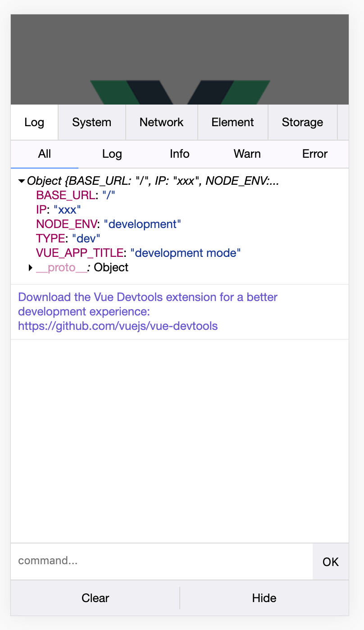Open the System tab
The width and height of the screenshot is (364, 630).
pyautogui.click(x=91, y=122)
